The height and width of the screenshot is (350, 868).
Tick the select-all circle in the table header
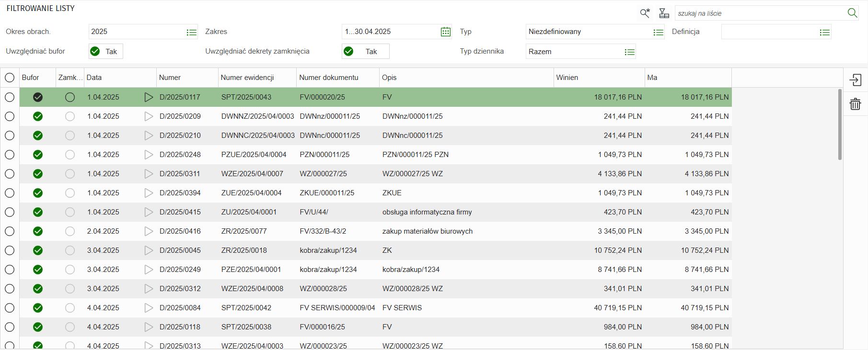click(10, 78)
